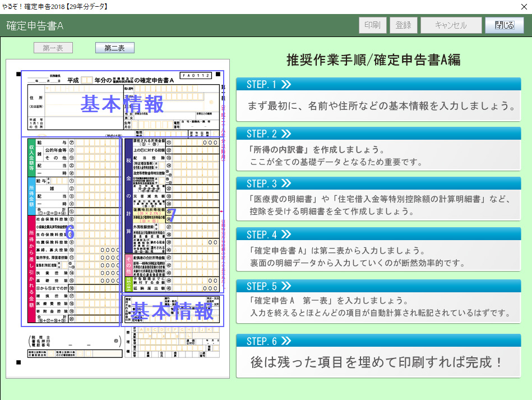Switch to the 第二表 tab
The height and width of the screenshot is (400, 532).
coord(114,48)
